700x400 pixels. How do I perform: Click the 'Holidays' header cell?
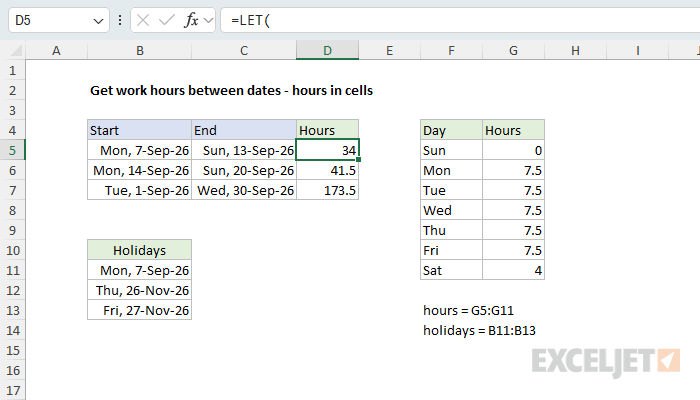pos(140,250)
